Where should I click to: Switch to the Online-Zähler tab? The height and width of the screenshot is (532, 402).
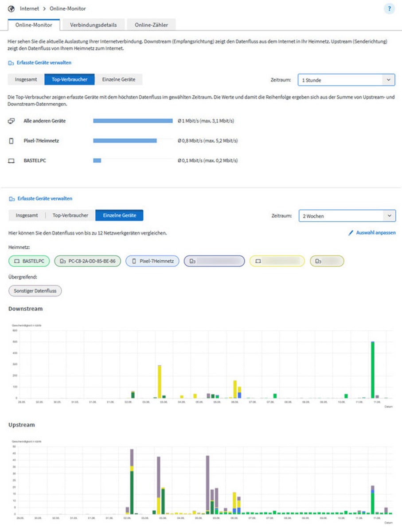(x=152, y=25)
